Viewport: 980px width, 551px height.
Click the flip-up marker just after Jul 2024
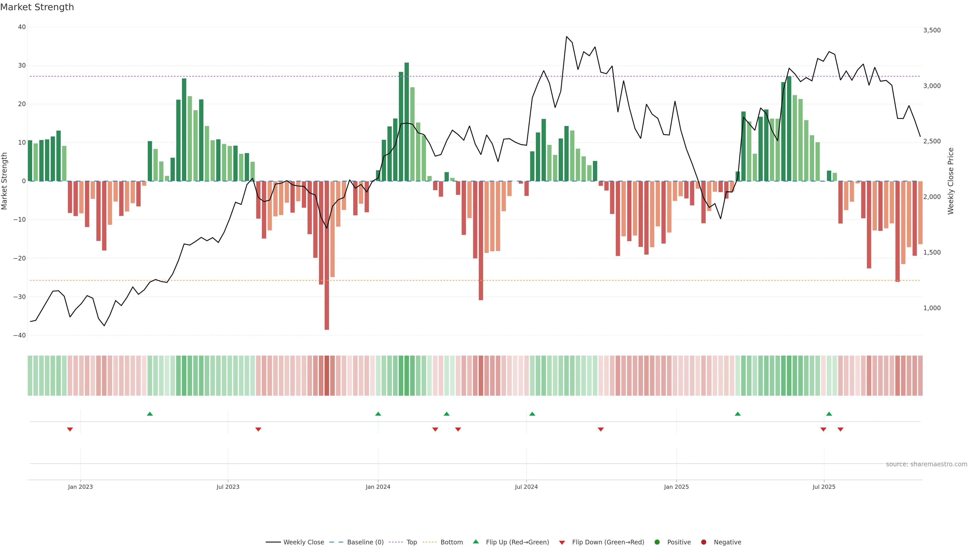532,414
